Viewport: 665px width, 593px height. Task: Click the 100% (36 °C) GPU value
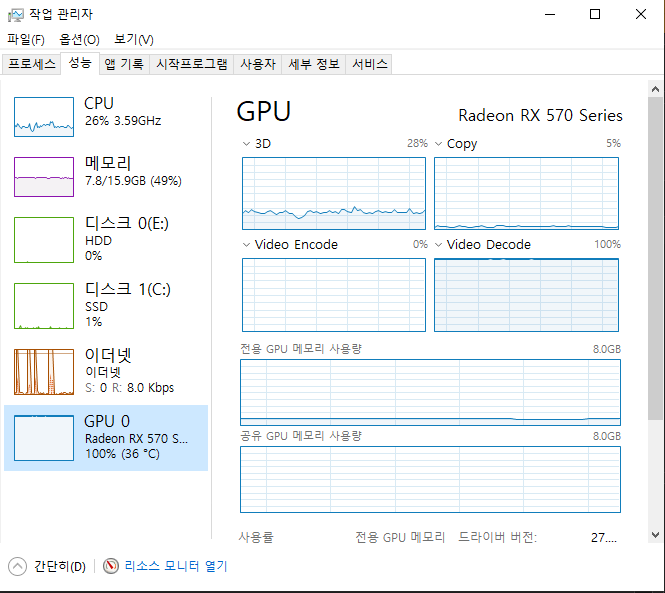click(x=123, y=454)
